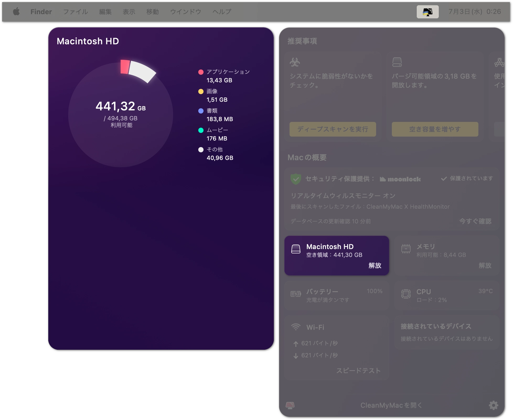This screenshot has height=420, width=513.
Task: Click the Macintosh HD drive icon
Action: coord(296,249)
